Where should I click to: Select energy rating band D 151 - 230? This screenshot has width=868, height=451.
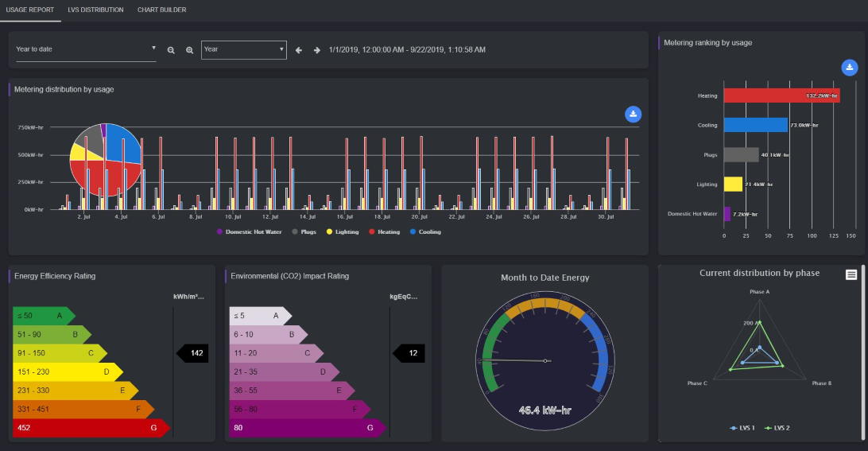click(x=68, y=371)
